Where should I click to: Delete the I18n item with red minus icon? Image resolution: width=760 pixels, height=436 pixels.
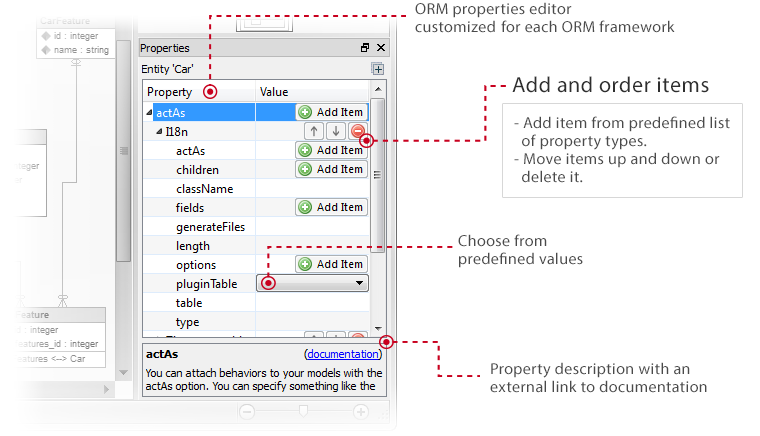coord(357,131)
